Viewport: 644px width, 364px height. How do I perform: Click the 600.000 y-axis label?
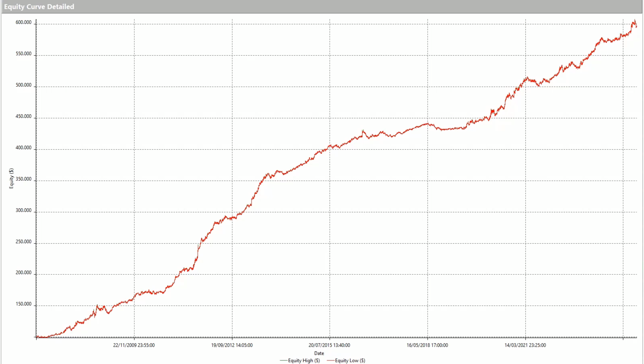point(23,22)
